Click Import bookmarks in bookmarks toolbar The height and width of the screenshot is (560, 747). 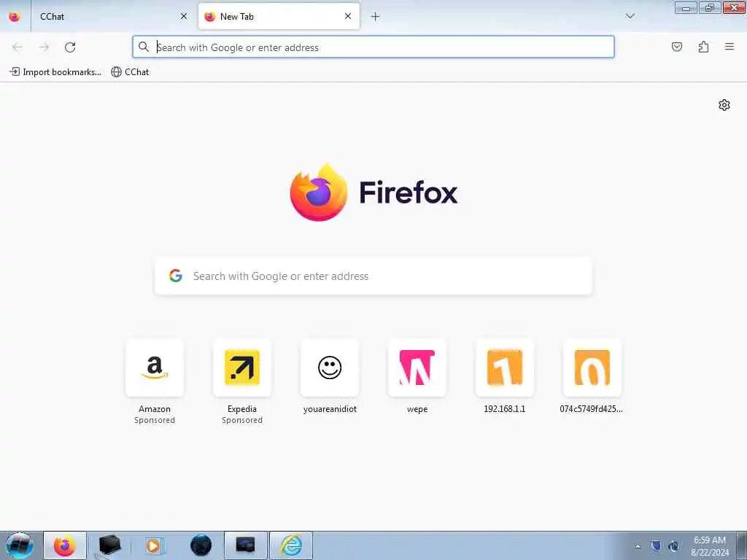point(55,72)
